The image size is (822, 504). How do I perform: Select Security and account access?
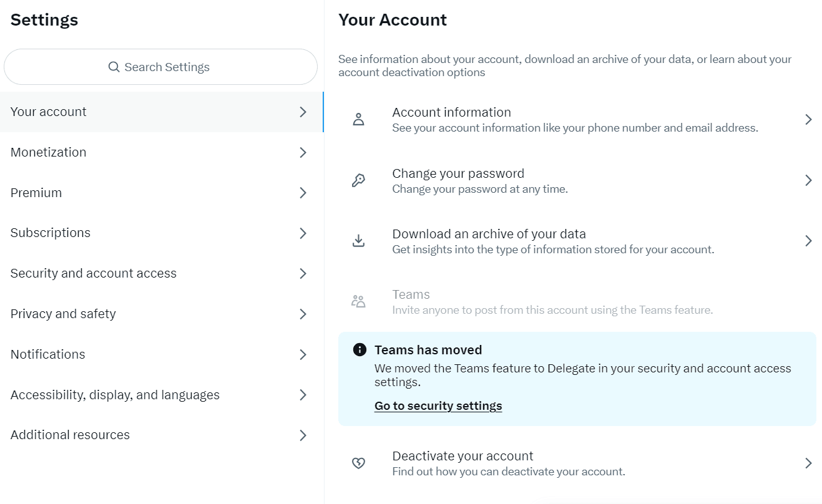[162, 273]
